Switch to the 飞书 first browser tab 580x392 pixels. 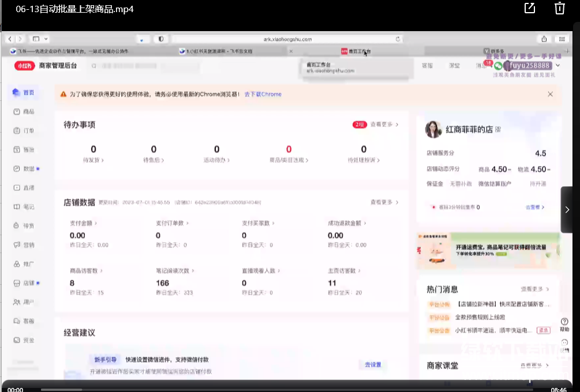click(69, 51)
